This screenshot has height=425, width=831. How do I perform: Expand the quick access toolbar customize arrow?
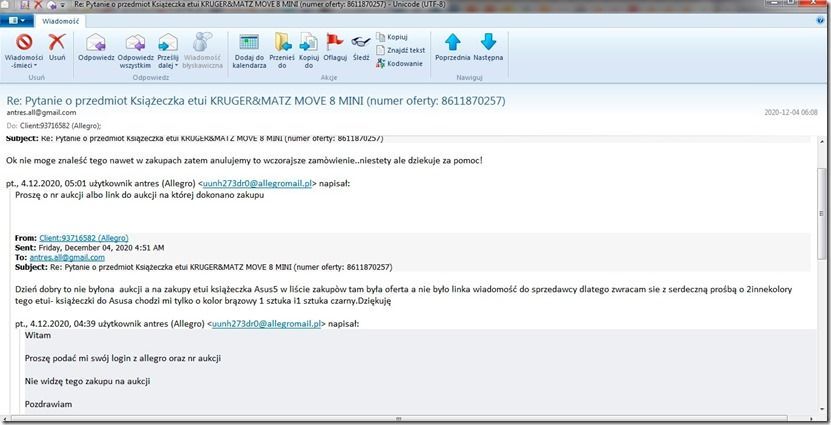[63, 5]
